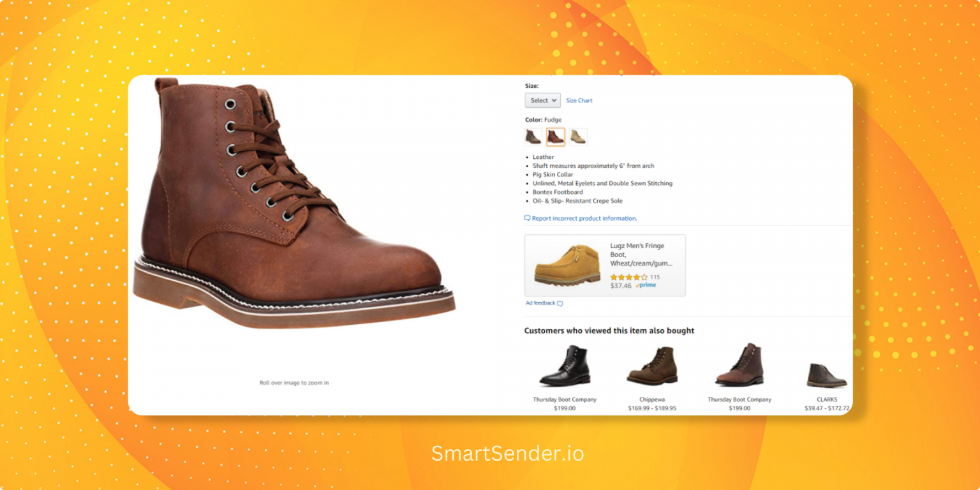
Task: Click the Chippewa product name link
Action: (x=652, y=399)
